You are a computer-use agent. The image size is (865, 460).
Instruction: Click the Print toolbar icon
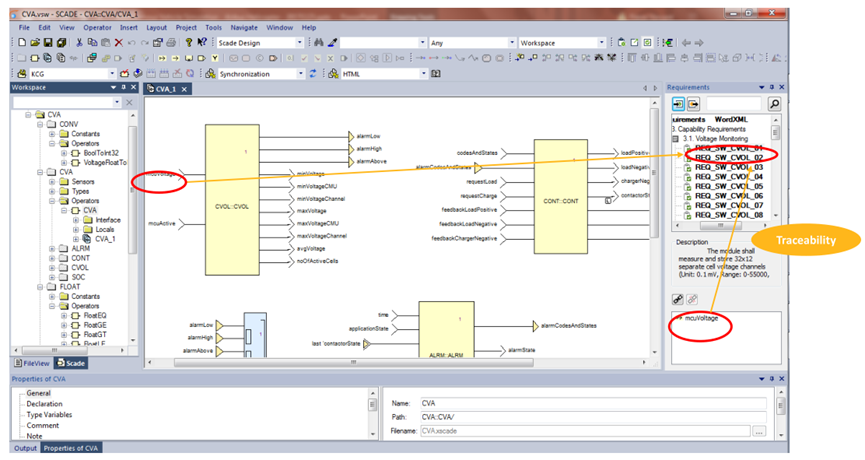171,42
